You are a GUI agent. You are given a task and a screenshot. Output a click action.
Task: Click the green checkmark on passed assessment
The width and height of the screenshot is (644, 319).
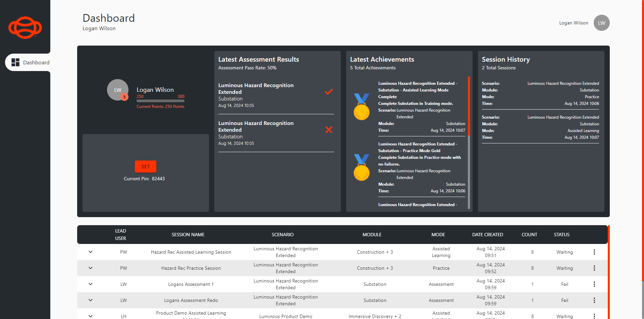click(x=329, y=92)
